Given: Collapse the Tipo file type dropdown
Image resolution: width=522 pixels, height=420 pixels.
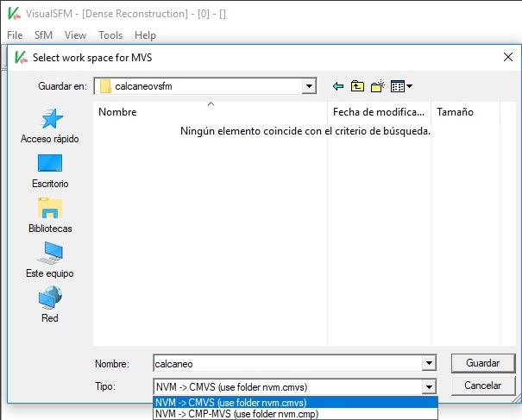Looking at the screenshot, I should point(427,386).
